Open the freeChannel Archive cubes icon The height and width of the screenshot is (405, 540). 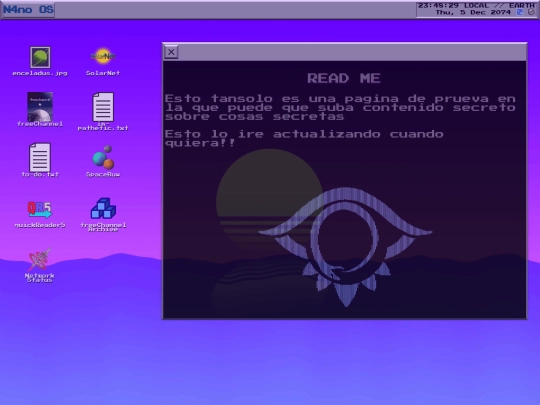[x=103, y=208]
